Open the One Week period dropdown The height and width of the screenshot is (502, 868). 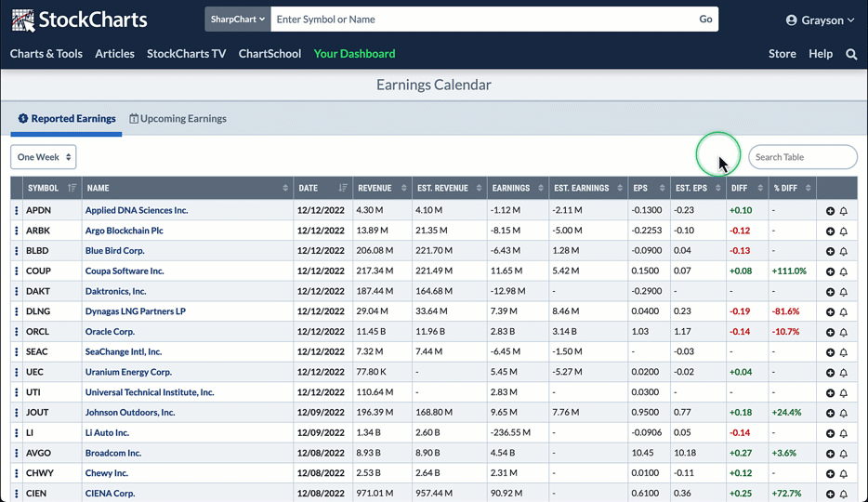44,157
